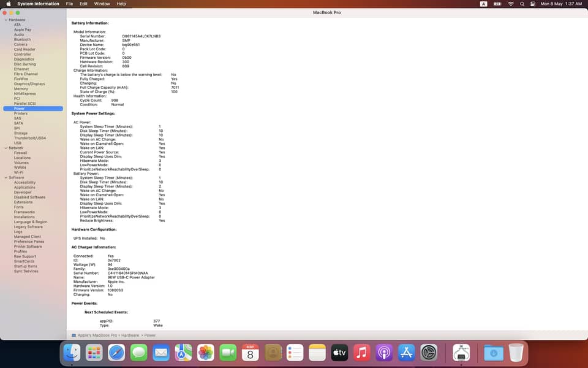Open the Trash in the Dock
The image size is (588, 368).
(x=516, y=353)
